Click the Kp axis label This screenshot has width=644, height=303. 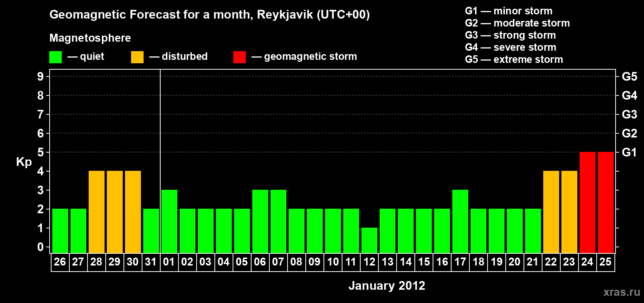[24, 162]
